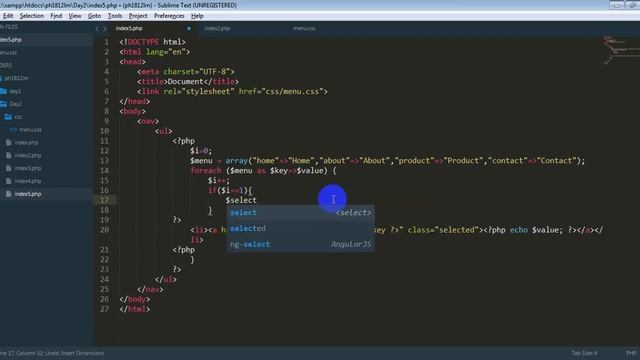Click the file icon beside index2.php
Viewport: 640px width, 360px height.
9,156
